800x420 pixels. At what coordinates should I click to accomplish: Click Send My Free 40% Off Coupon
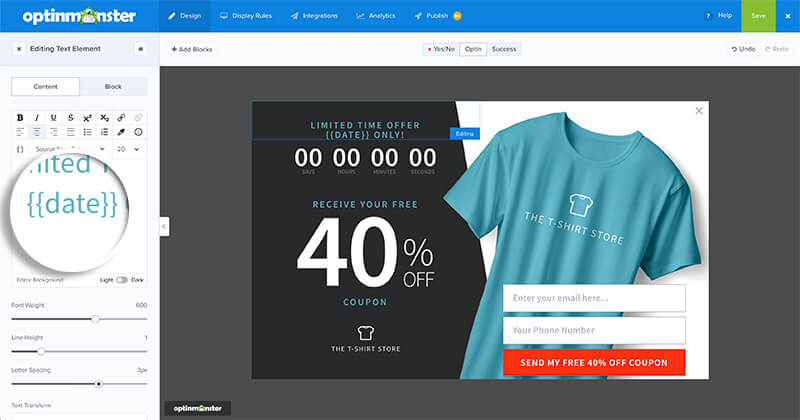pos(594,362)
